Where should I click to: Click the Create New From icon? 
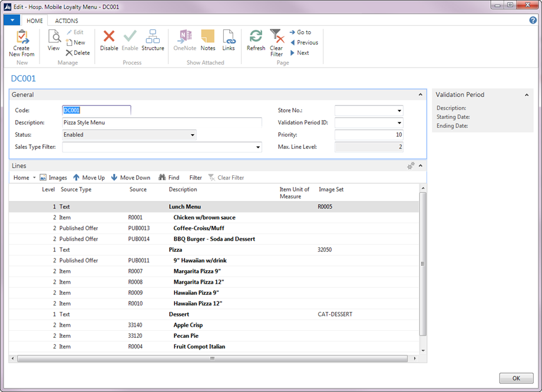click(22, 38)
